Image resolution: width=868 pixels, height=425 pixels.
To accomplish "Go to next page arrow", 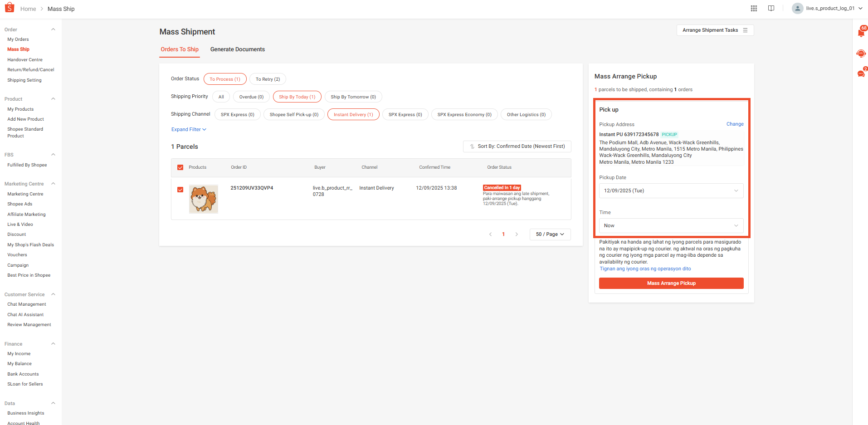I will (517, 234).
